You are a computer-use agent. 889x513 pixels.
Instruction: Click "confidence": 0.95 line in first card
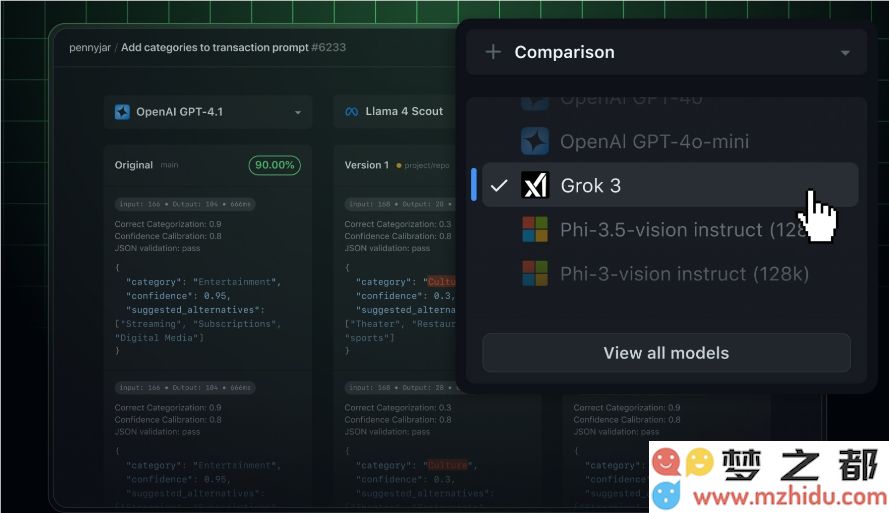178,295
